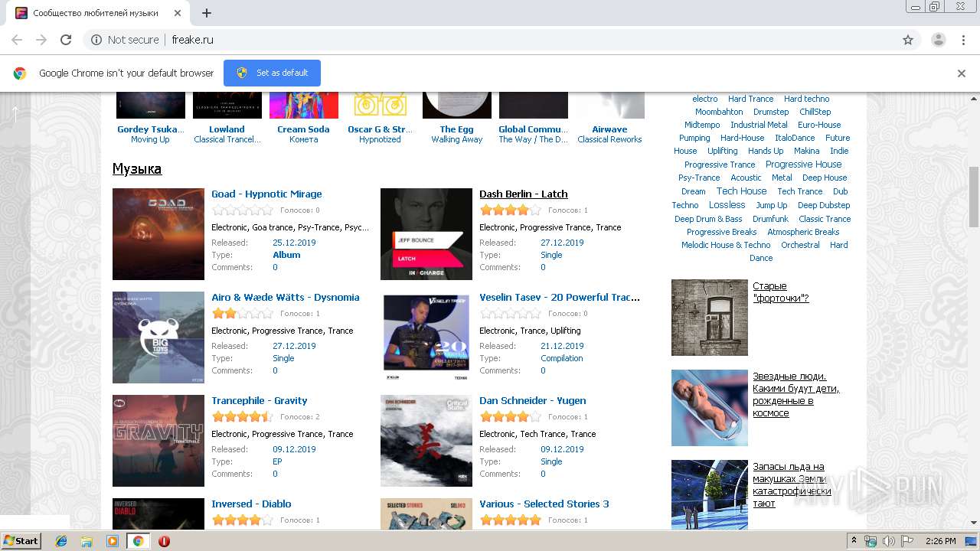This screenshot has width=980, height=551.
Task: Click the volume speaker tray icon
Action: coord(889,541)
